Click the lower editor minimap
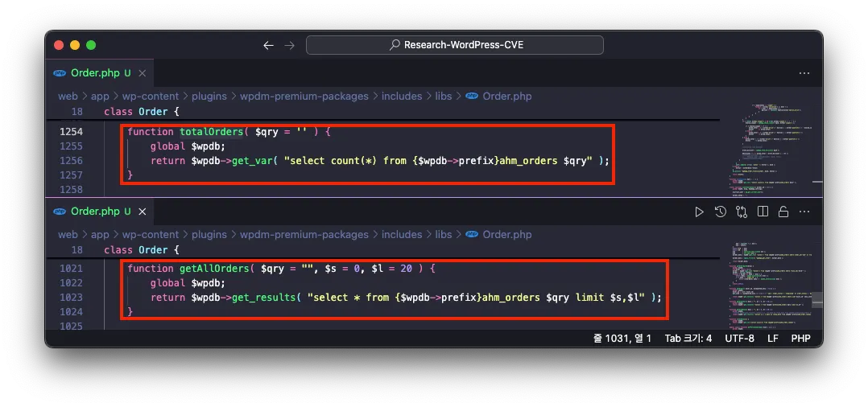This screenshot has width=868, height=407. (771, 285)
